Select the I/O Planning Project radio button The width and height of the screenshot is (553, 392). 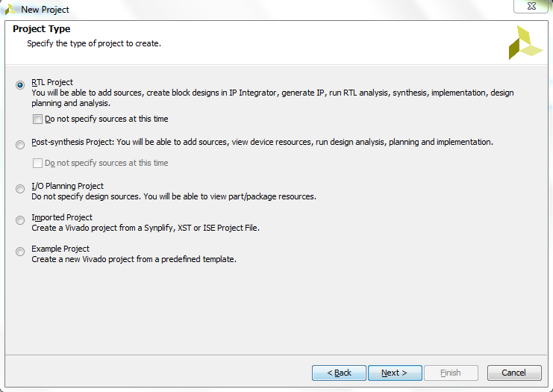tap(20, 189)
